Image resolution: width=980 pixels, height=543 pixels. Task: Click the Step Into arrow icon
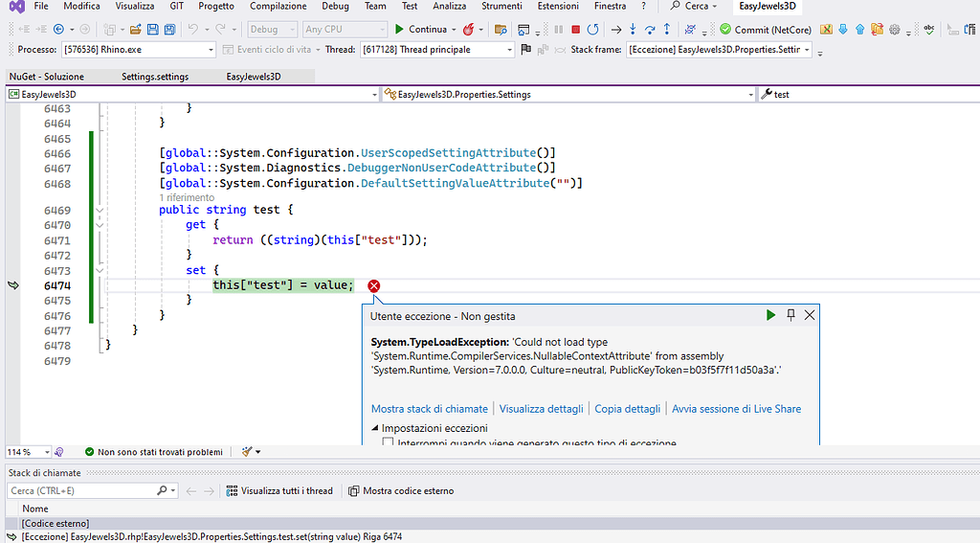click(633, 30)
